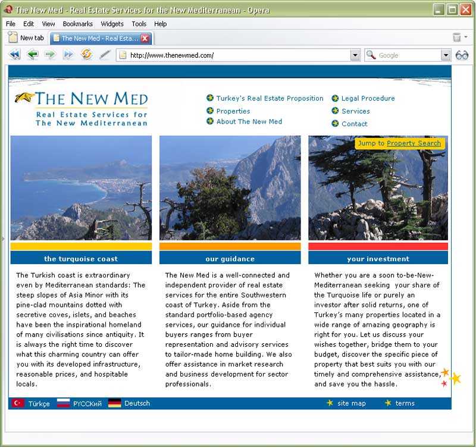
Task: Click the star icon beside terms
Action: pyautogui.click(x=388, y=403)
